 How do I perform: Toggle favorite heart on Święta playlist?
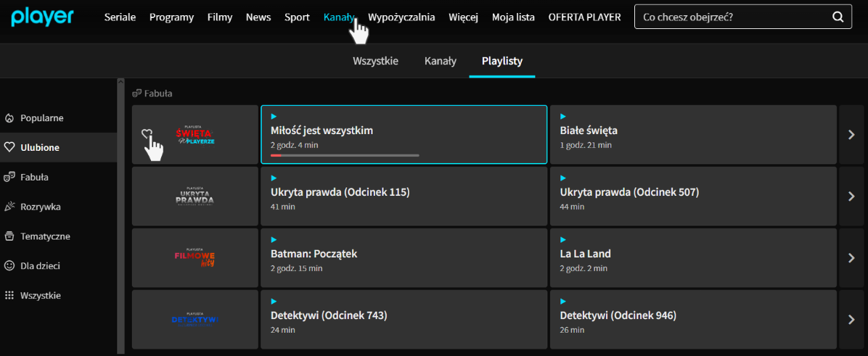tap(147, 134)
